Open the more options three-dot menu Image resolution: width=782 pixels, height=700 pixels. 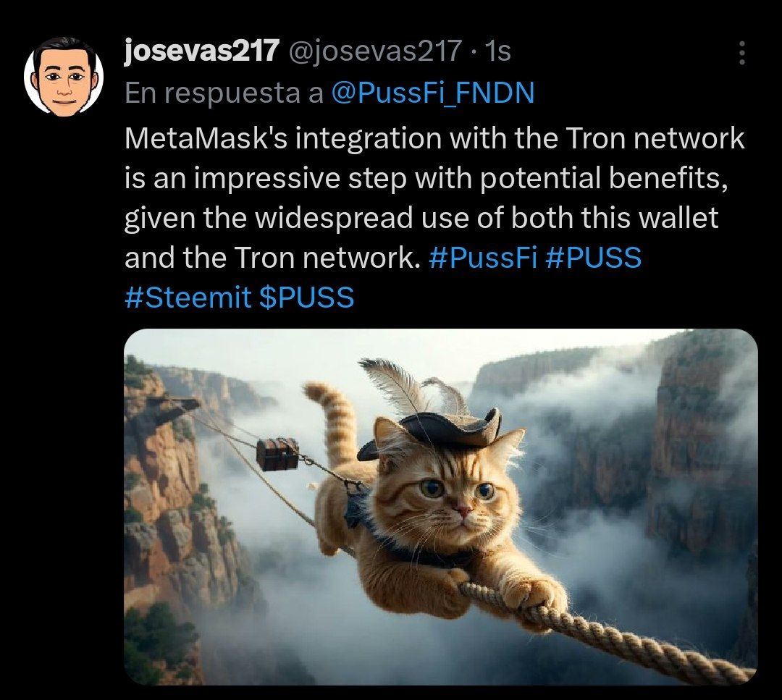point(741,53)
